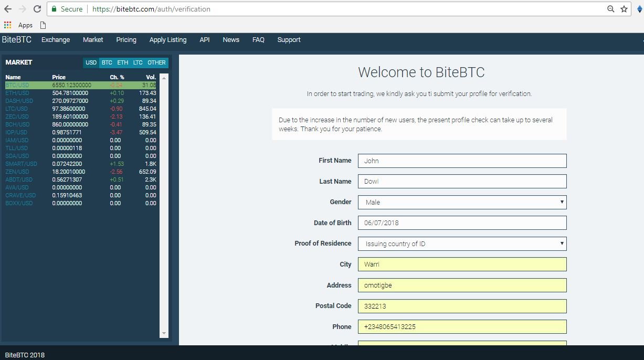Reload the page with the refresh icon
The width and height of the screenshot is (644, 360).
[37, 9]
